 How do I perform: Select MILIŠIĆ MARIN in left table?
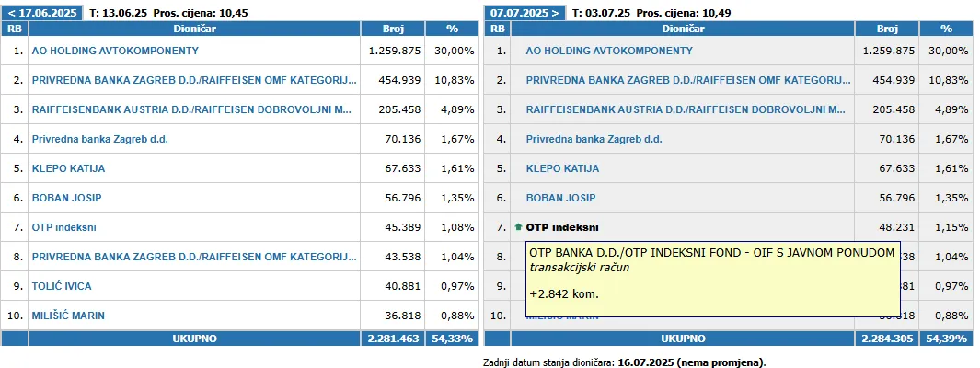[68, 316]
